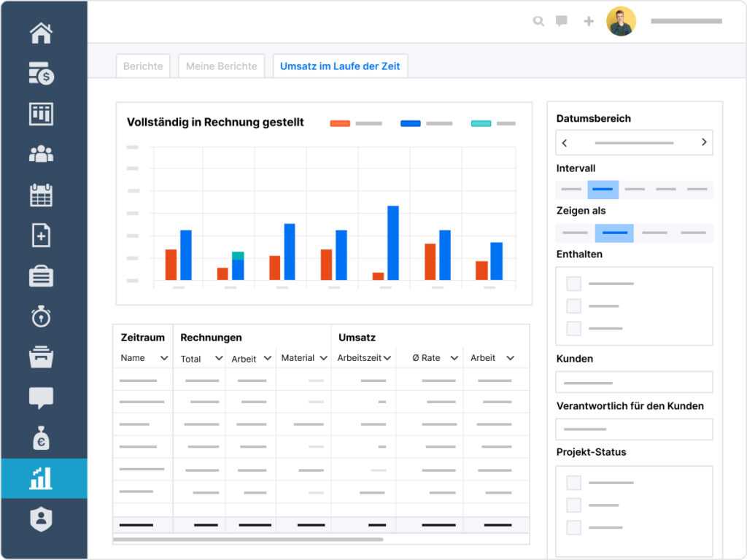
Task: Open the team members people icon
Action: (x=41, y=154)
